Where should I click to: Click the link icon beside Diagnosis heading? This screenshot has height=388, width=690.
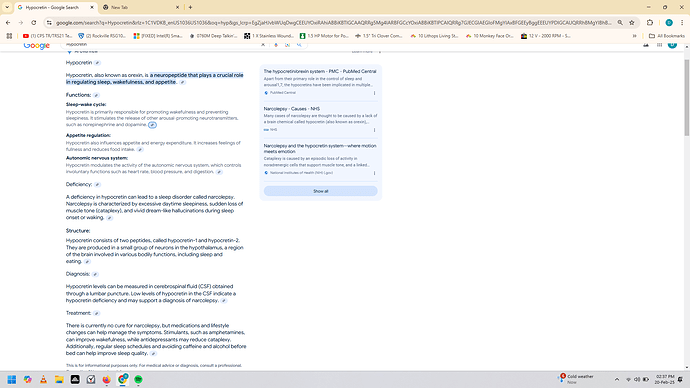(95, 274)
